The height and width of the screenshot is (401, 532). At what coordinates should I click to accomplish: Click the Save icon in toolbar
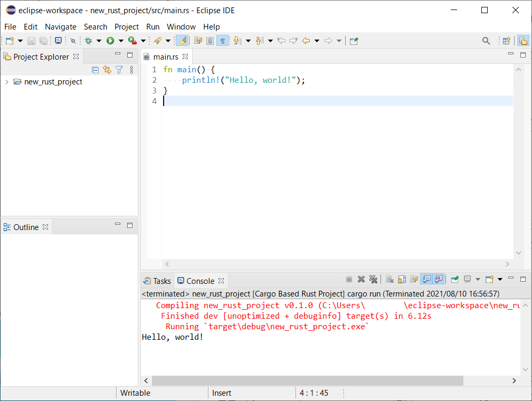point(31,41)
